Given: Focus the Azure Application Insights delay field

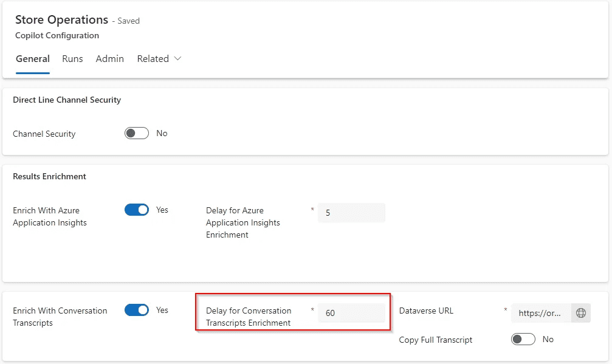Looking at the screenshot, I should 351,213.
